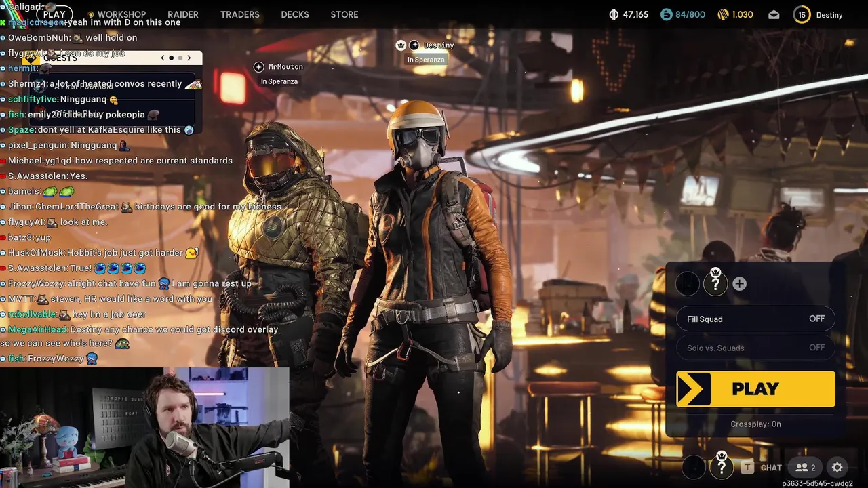Click the large yellow PLAY button
This screenshot has height=488, width=868.
755,389
